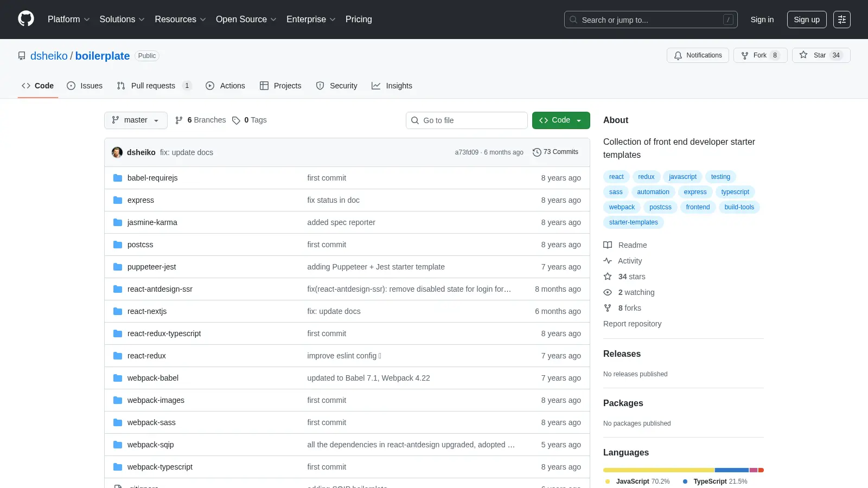Expand the Open Source menu
Viewport: 868px width, 488px height.
click(246, 19)
